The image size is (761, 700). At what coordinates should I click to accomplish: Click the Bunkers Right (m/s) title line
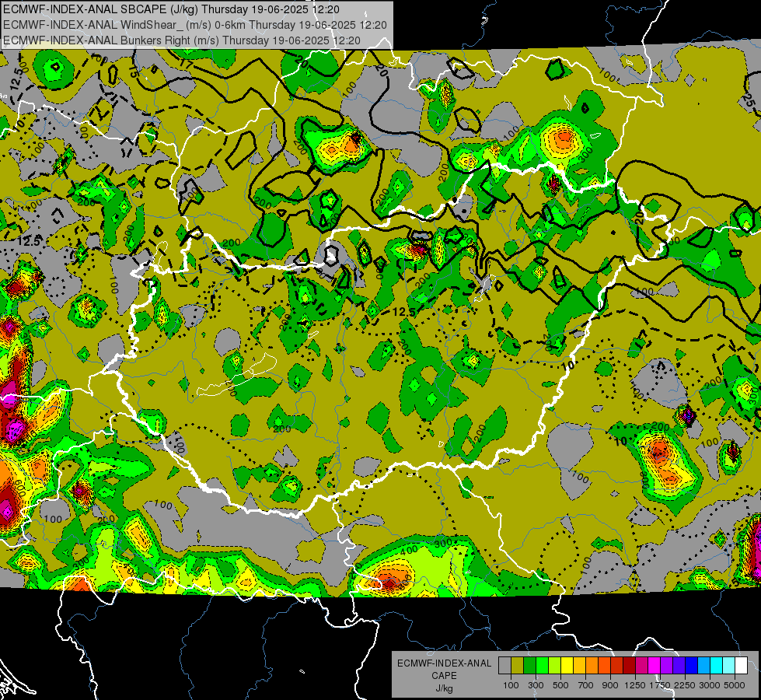[182, 40]
